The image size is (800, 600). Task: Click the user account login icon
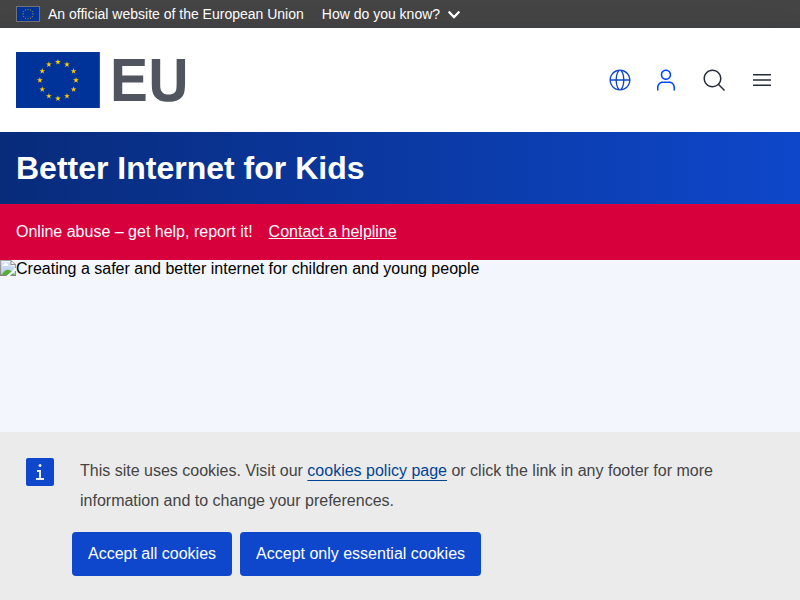coord(666,80)
